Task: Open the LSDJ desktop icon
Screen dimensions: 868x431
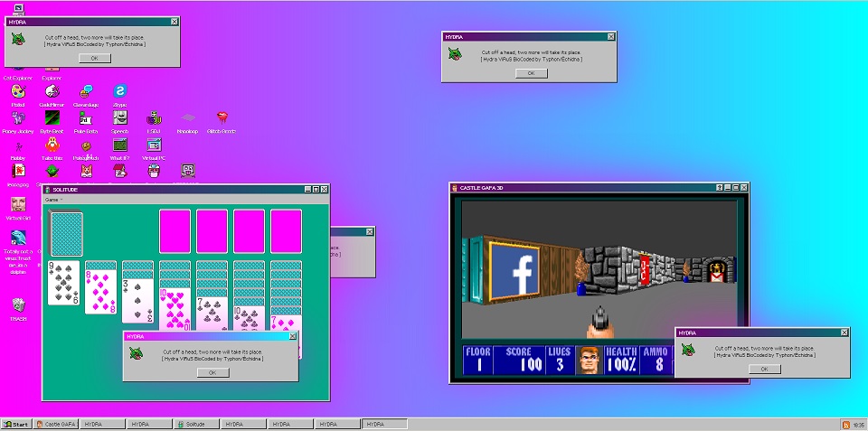Action: click(x=154, y=117)
